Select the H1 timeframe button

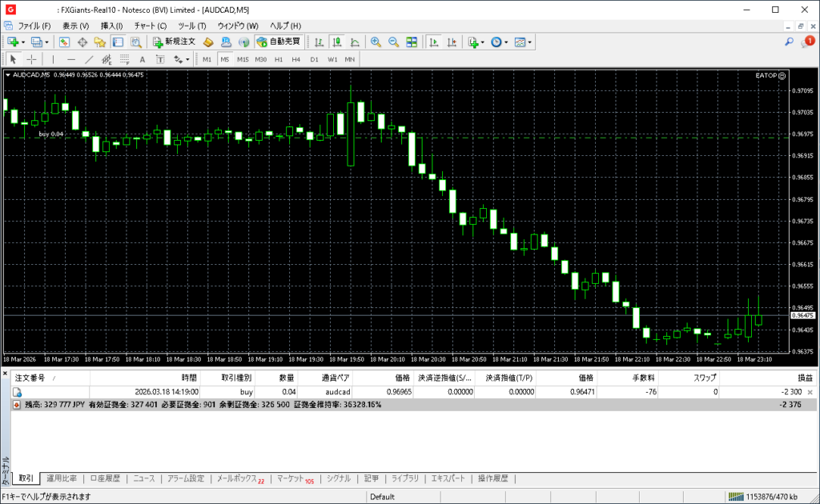click(x=279, y=59)
